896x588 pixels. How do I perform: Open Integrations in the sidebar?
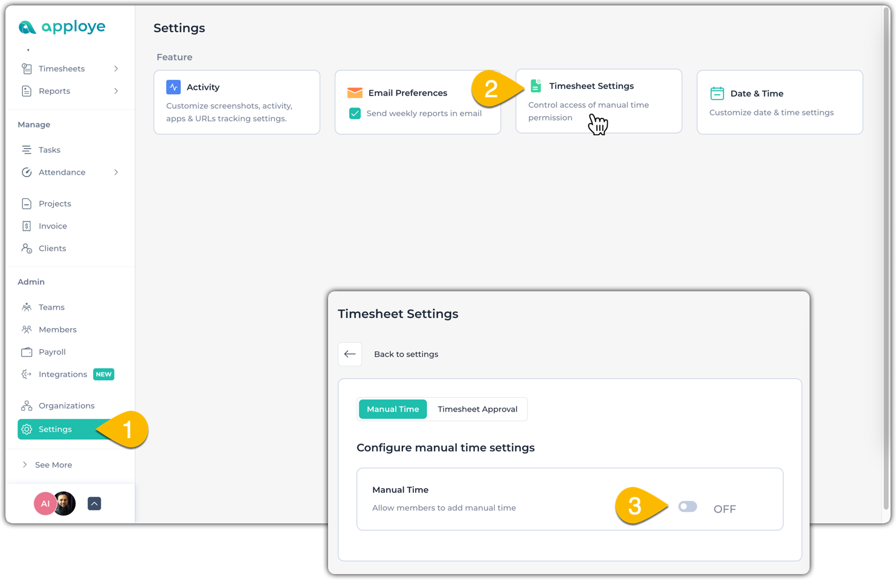point(63,374)
